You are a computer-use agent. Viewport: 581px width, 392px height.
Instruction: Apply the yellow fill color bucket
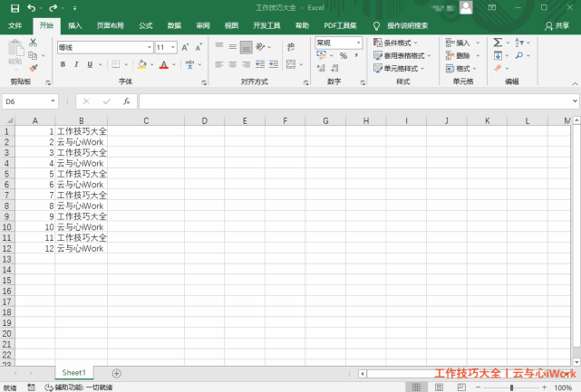click(x=142, y=64)
